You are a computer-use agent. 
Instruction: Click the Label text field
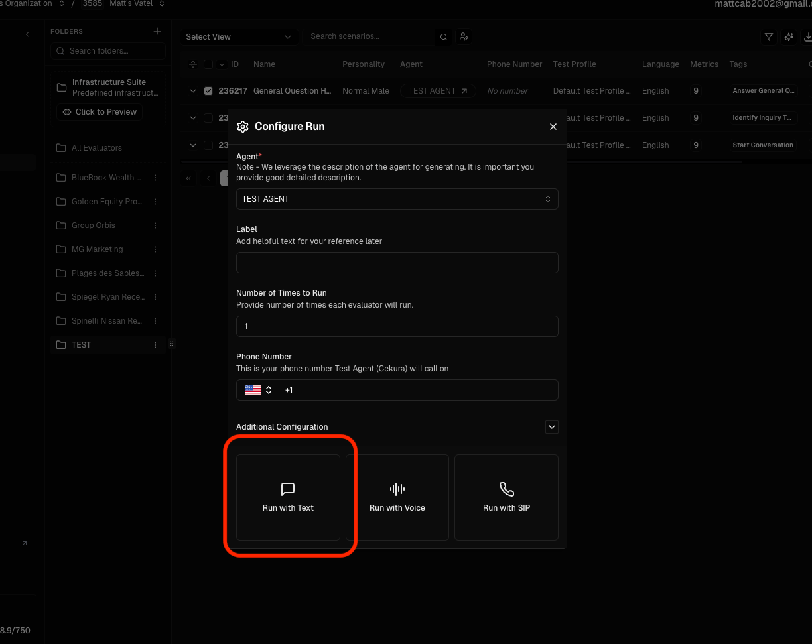point(397,263)
